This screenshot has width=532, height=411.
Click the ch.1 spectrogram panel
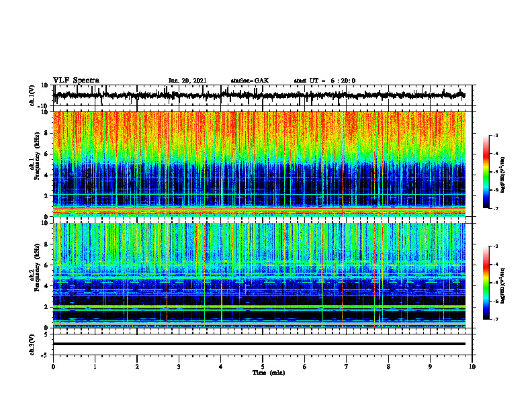259,164
